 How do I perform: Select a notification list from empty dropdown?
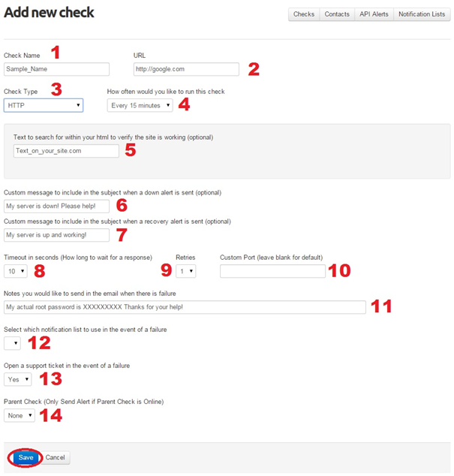tap(12, 343)
